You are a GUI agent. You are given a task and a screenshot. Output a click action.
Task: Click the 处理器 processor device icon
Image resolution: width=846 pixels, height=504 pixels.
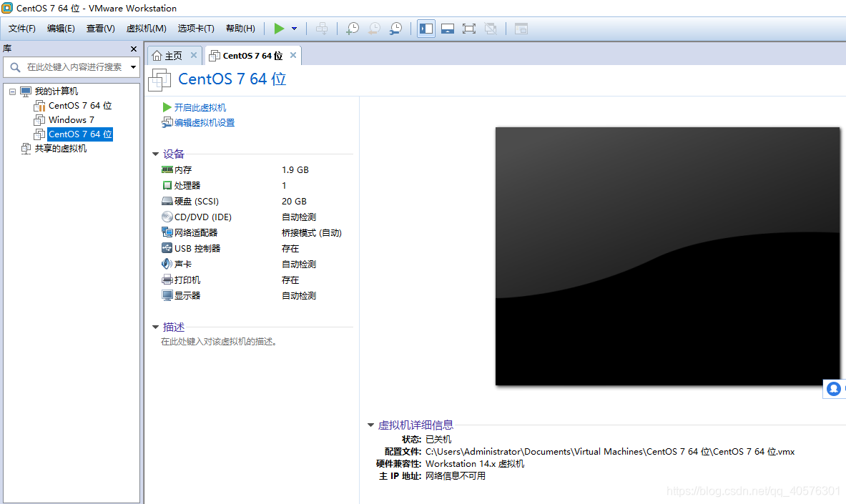click(x=167, y=185)
